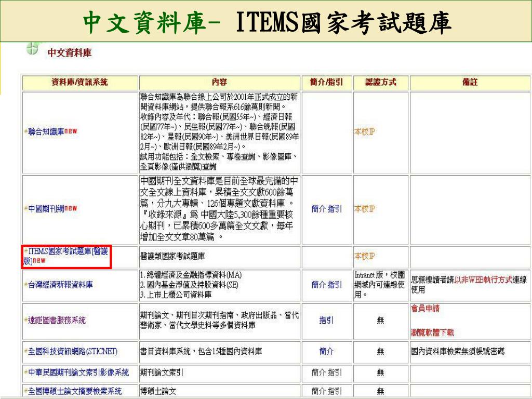Screen dimensions: 532x399
Task: Click the green globe icon beside 中文資料庫
Action: pos(33,48)
